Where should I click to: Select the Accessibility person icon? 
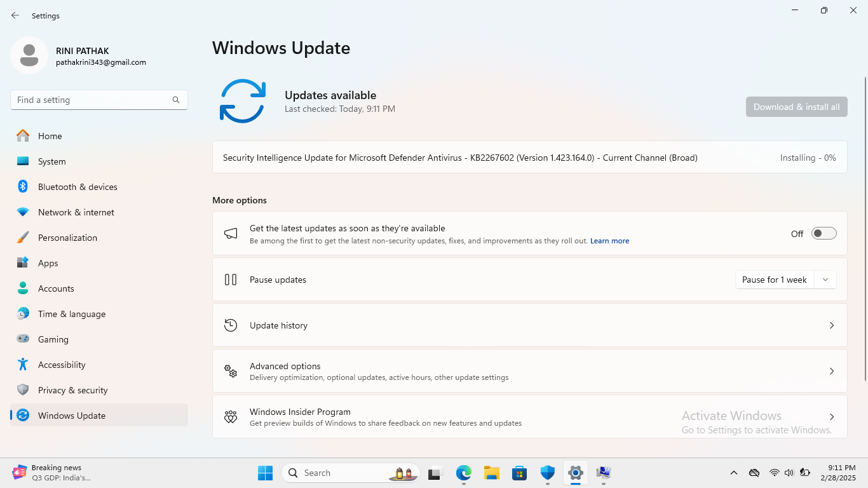[x=24, y=365]
